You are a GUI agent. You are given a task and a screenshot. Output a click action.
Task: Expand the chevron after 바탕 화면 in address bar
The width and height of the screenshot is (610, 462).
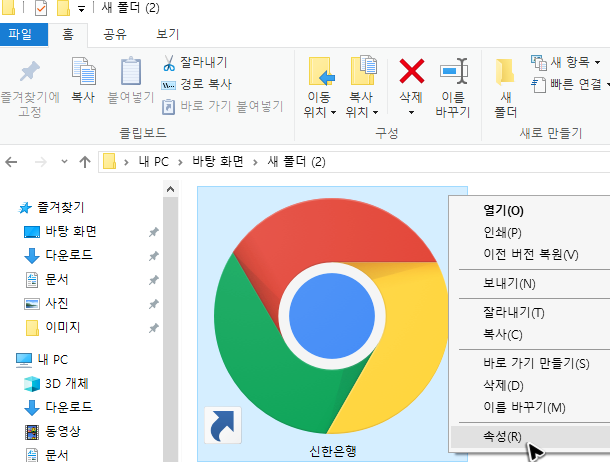[255, 162]
